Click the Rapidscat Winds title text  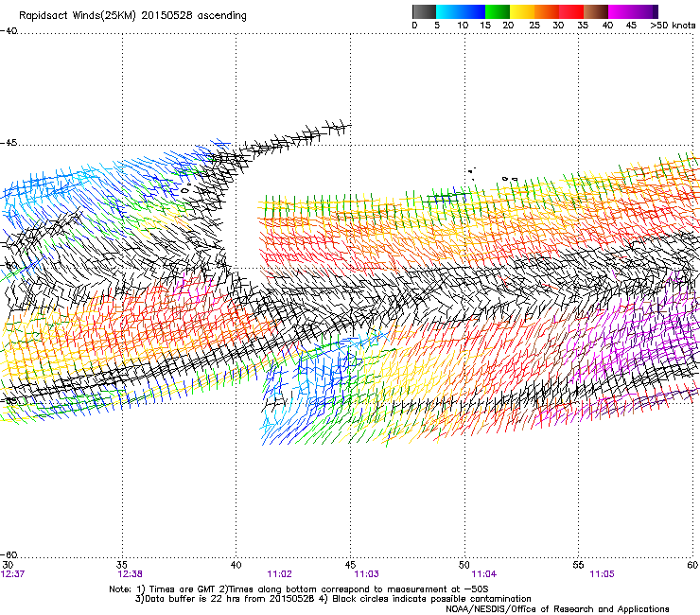[132, 16]
